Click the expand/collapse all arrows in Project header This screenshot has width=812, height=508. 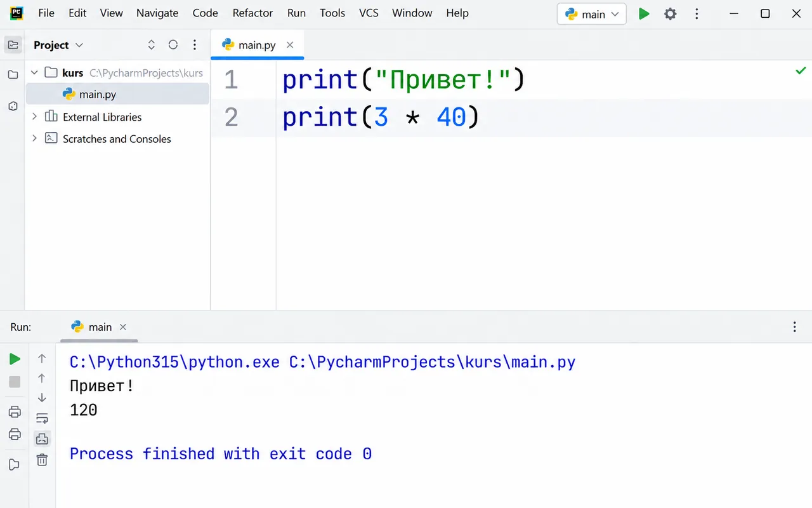click(x=151, y=45)
